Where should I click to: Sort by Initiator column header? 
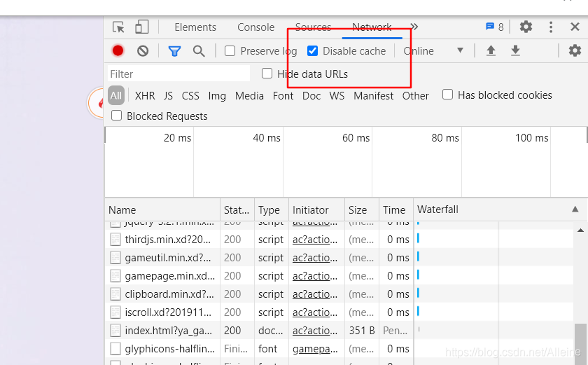point(316,209)
